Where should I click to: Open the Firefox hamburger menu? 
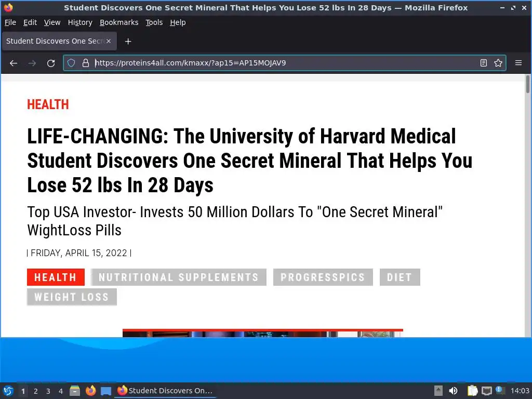(518, 63)
